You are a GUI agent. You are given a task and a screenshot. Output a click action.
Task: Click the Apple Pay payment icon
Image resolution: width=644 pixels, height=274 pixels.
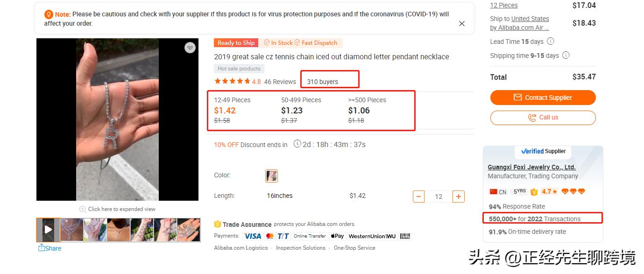pyautogui.click(x=337, y=236)
